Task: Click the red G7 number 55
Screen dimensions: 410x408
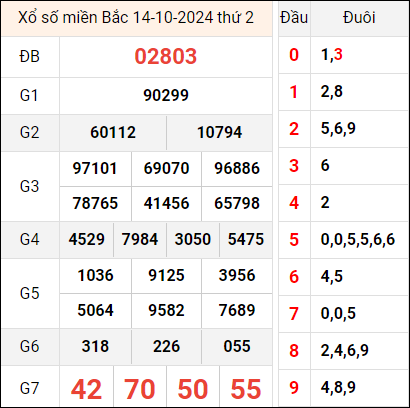Action: (x=246, y=389)
